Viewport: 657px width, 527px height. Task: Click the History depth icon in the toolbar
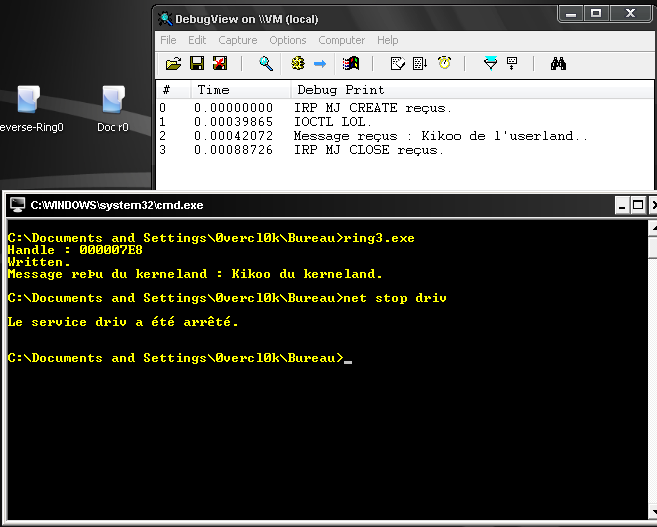398,64
